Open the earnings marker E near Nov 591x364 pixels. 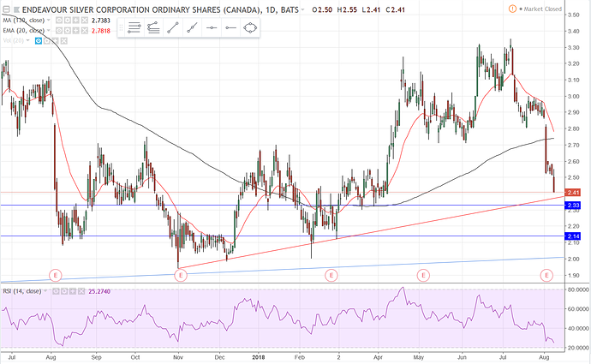pos(181,276)
